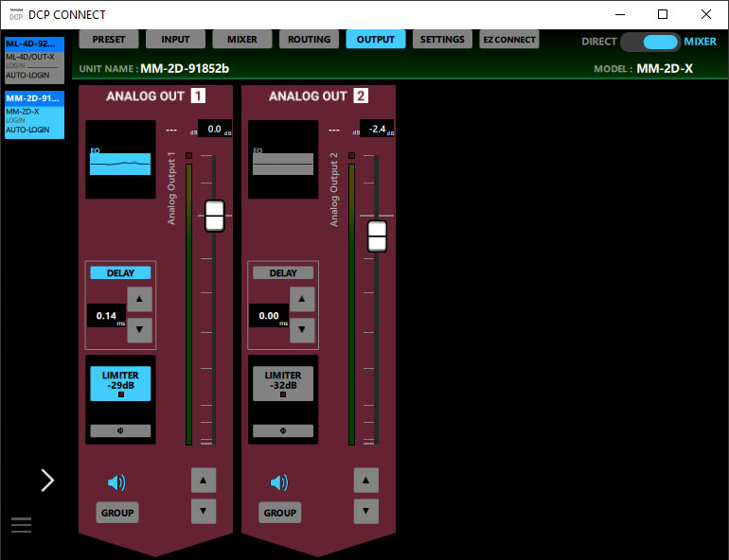Click the 0.00 ms delay value field
This screenshot has height=560, width=729.
click(x=269, y=316)
